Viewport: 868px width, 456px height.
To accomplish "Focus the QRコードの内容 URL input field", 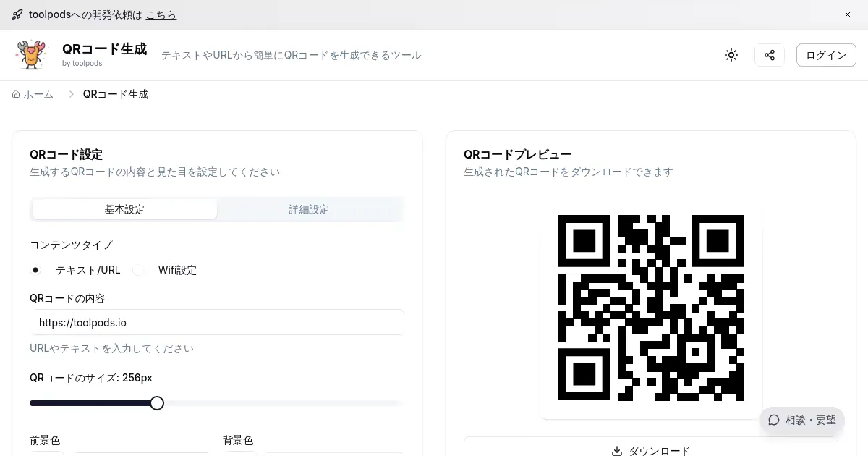I will [x=217, y=322].
